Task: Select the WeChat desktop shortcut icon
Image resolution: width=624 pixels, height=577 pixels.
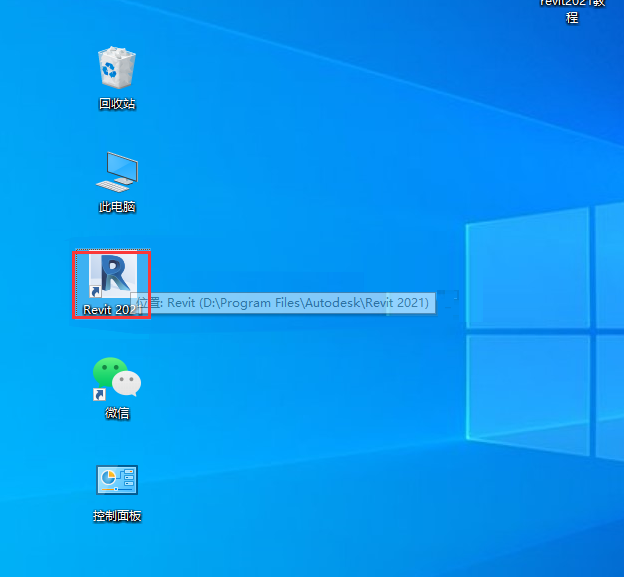Action: coord(117,379)
